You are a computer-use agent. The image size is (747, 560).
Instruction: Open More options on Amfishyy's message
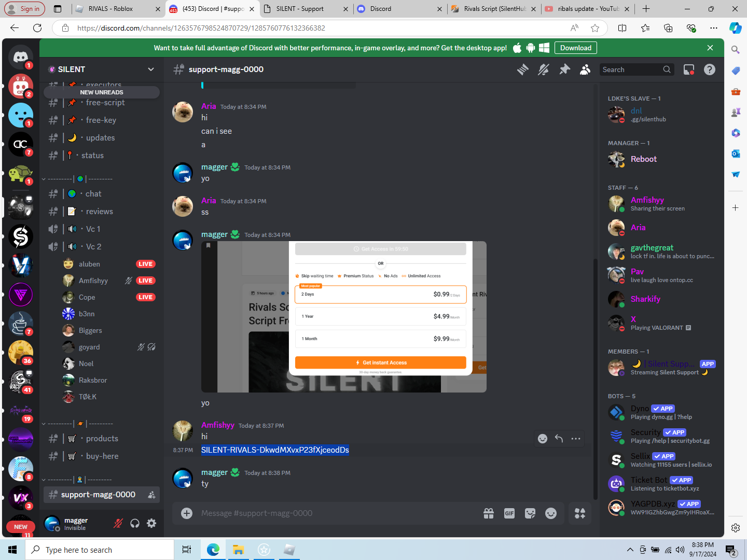coord(576,439)
